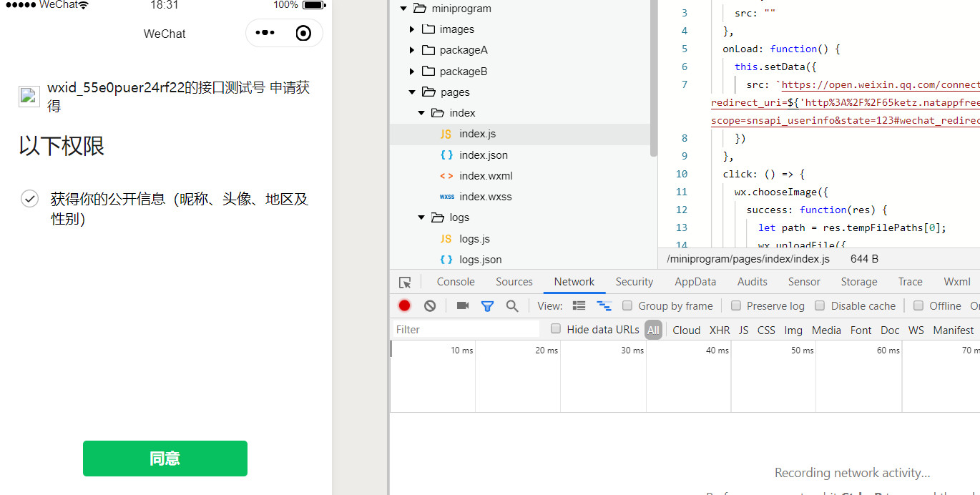Collapse the miniprogram folder arrow
980x495 pixels.
[x=403, y=9]
